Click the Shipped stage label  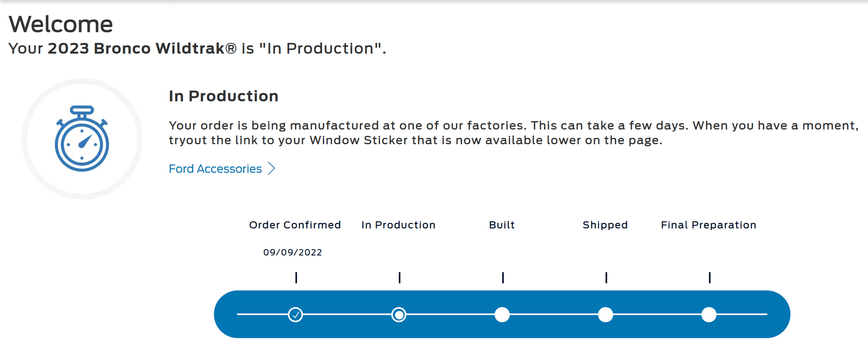(x=605, y=225)
